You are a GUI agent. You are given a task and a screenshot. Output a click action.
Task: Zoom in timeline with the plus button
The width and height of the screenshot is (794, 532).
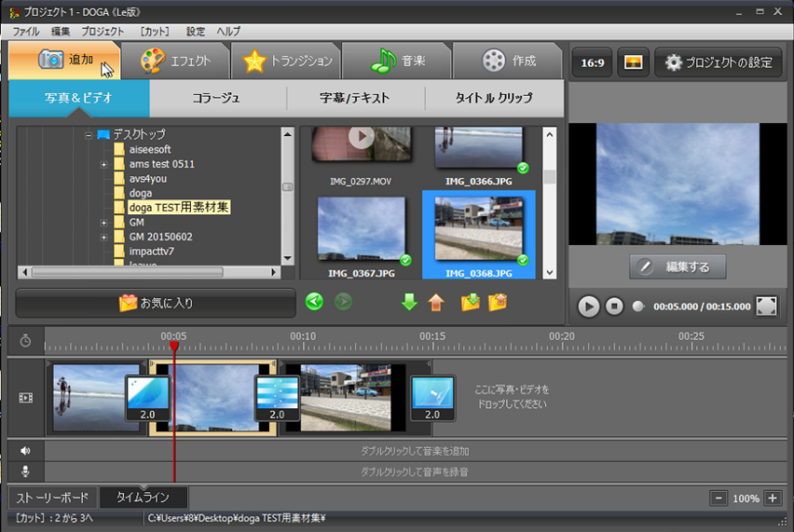pos(772,498)
